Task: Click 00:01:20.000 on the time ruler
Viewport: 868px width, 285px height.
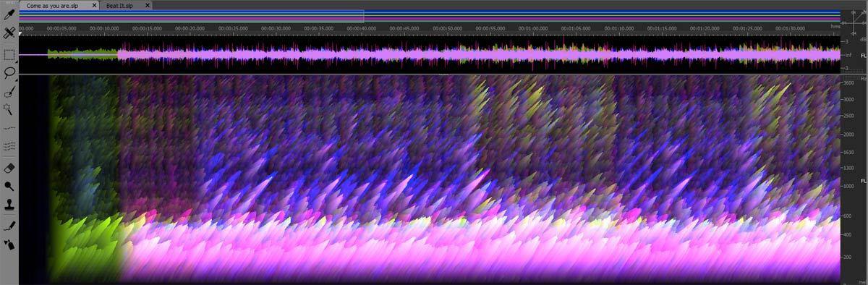Action: 704,28
